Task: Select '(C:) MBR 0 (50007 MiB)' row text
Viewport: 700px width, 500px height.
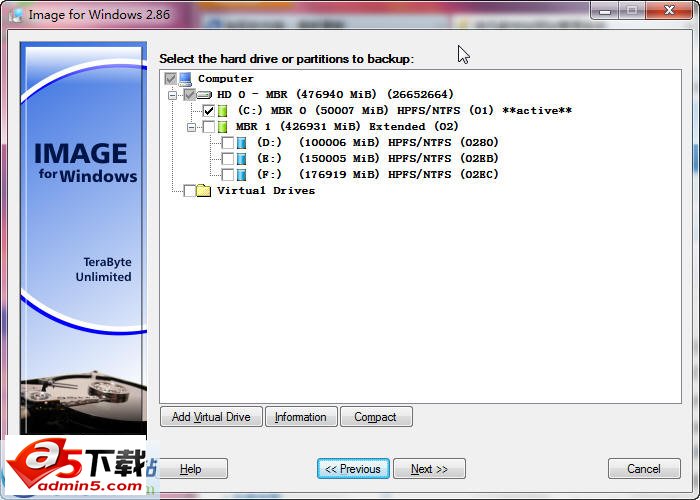Action: 404,111
